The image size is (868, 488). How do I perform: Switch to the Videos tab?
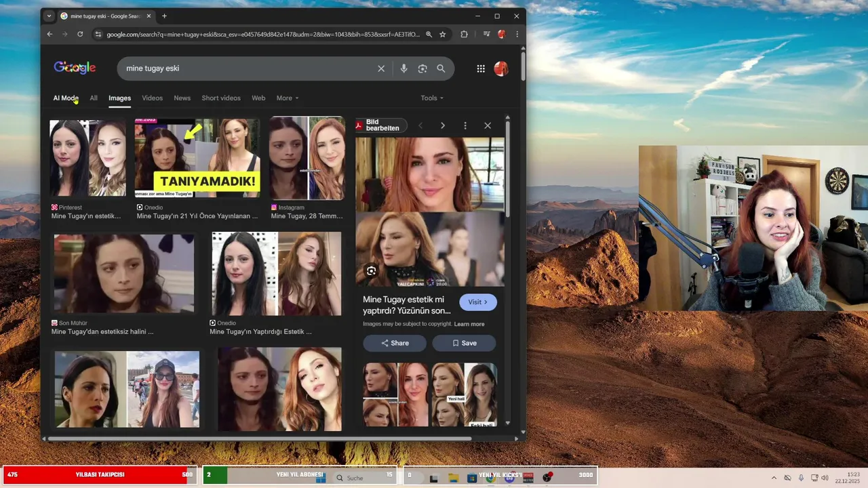[153, 98]
